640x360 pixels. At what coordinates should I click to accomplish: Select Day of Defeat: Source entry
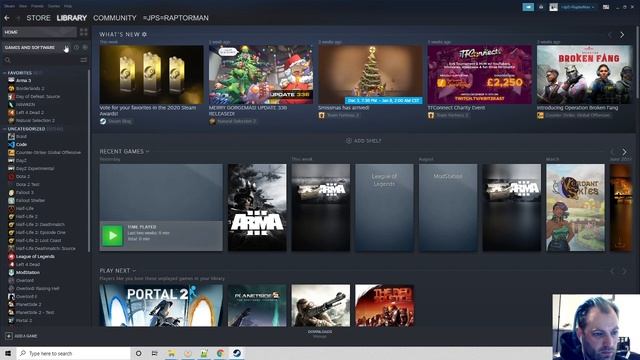[x=38, y=96]
